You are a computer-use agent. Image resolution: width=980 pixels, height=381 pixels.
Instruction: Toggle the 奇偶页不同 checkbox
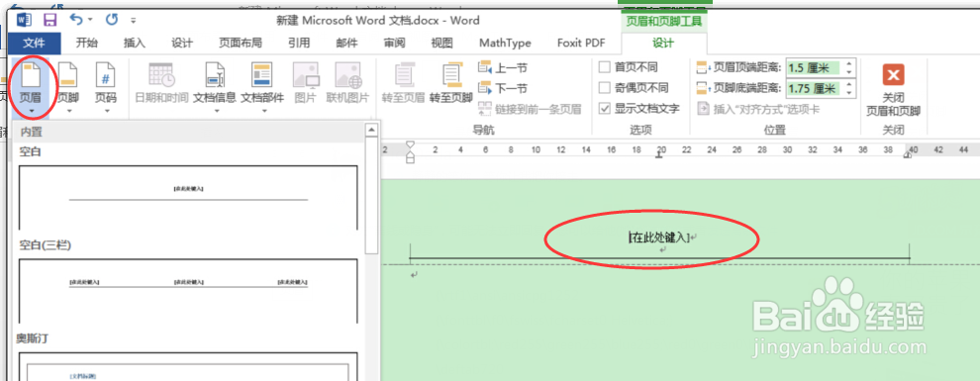(x=605, y=87)
